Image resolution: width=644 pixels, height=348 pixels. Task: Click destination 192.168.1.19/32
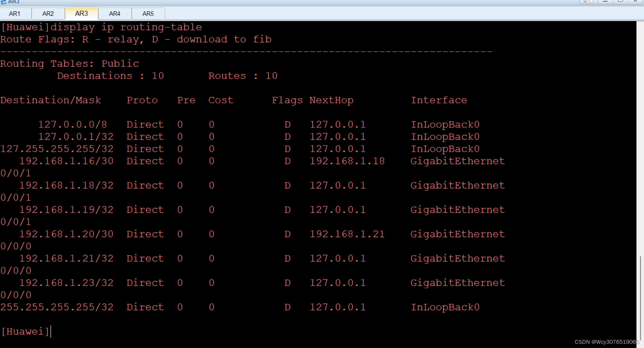point(66,210)
